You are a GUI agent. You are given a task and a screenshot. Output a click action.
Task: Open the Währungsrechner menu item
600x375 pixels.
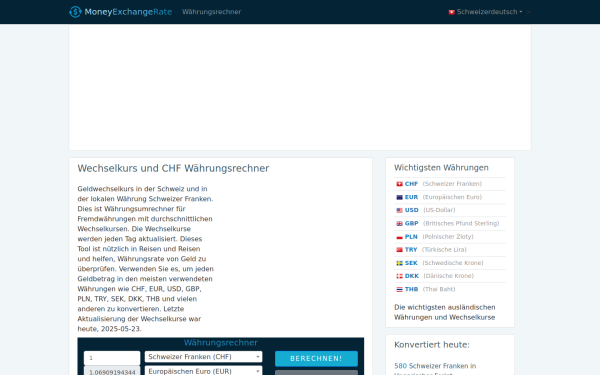tap(212, 12)
